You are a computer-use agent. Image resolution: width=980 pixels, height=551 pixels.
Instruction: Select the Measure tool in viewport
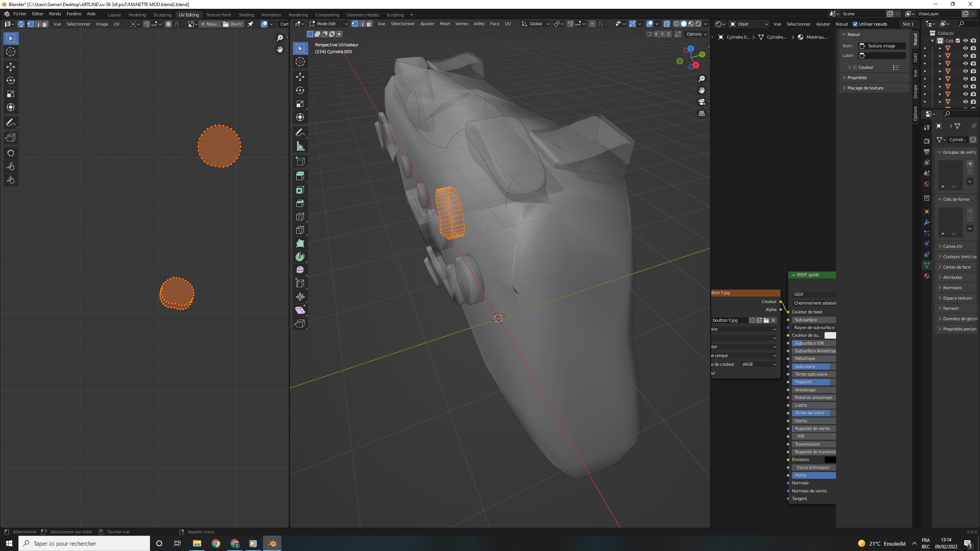300,146
